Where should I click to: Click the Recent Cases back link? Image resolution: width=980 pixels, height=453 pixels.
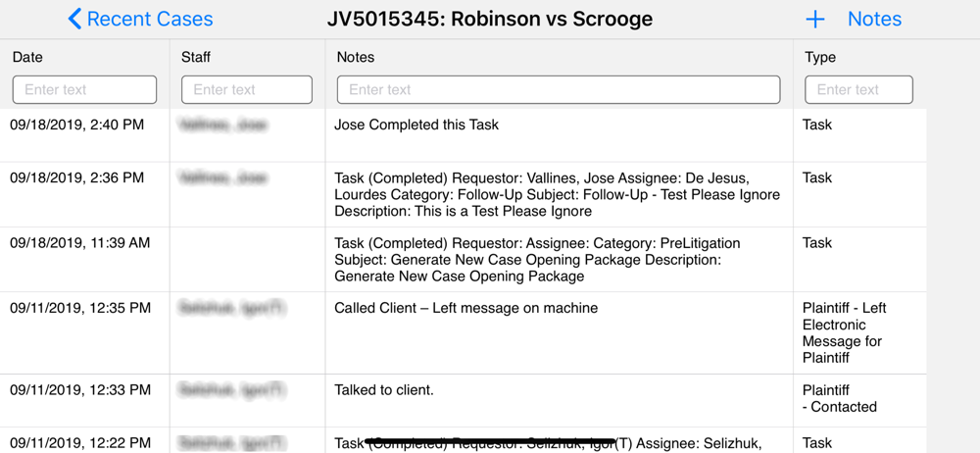coord(140,19)
